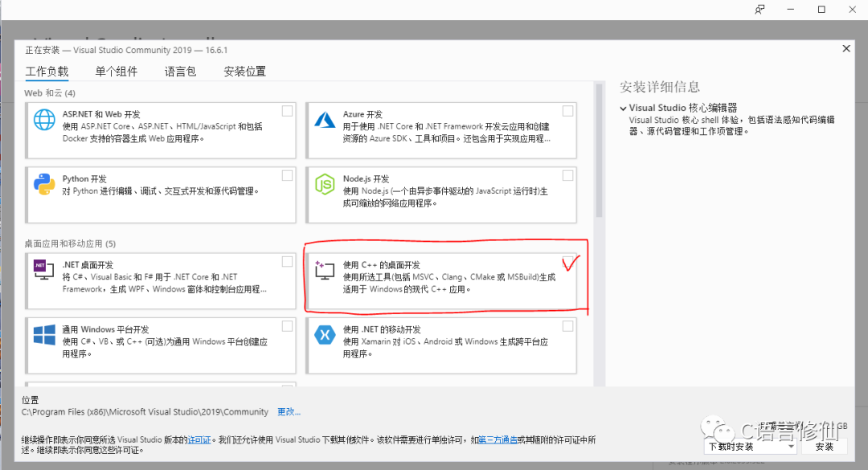Switch to the 单个组件 tab
The height and width of the screenshot is (470, 868).
(117, 72)
